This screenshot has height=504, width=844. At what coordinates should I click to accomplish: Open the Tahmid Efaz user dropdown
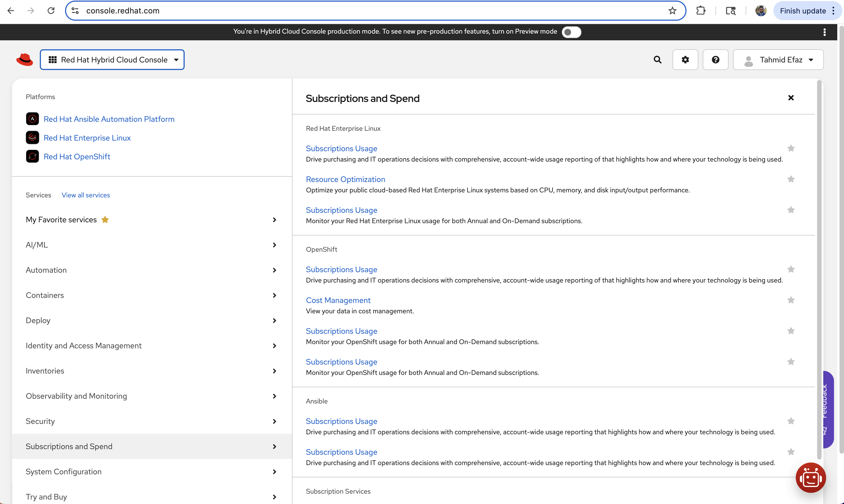(778, 60)
